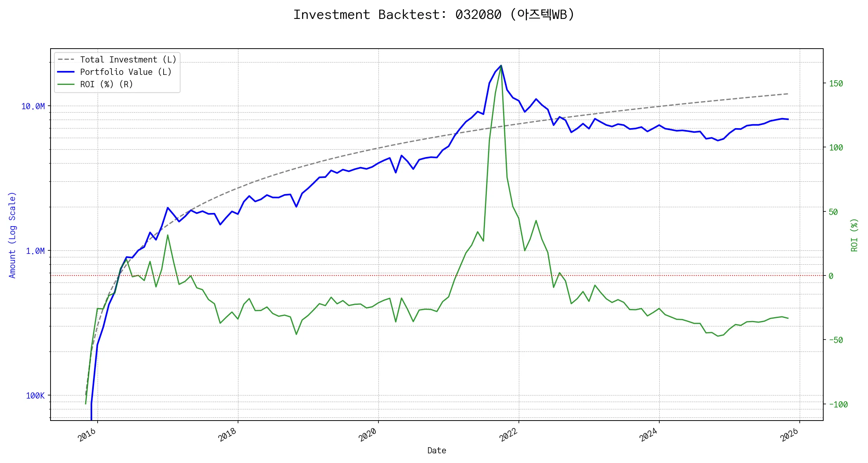Click the Total Investment legend entry
This screenshot has width=868, height=463.
128,60
